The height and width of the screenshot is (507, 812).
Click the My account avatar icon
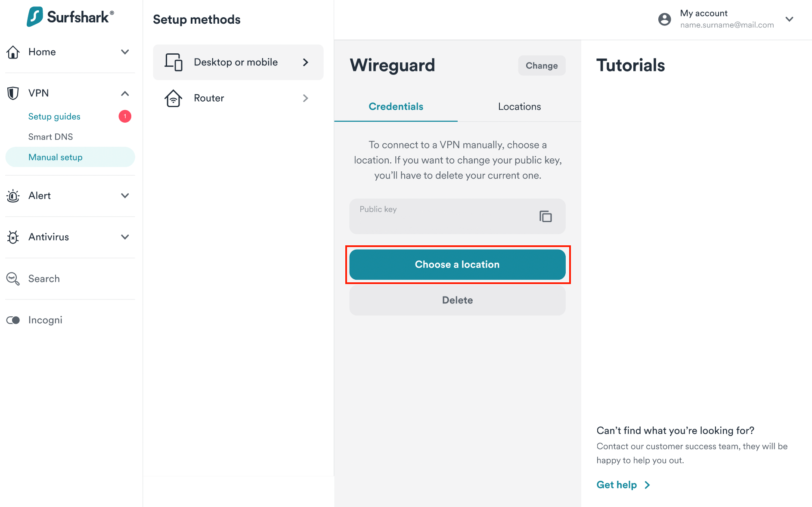click(664, 19)
